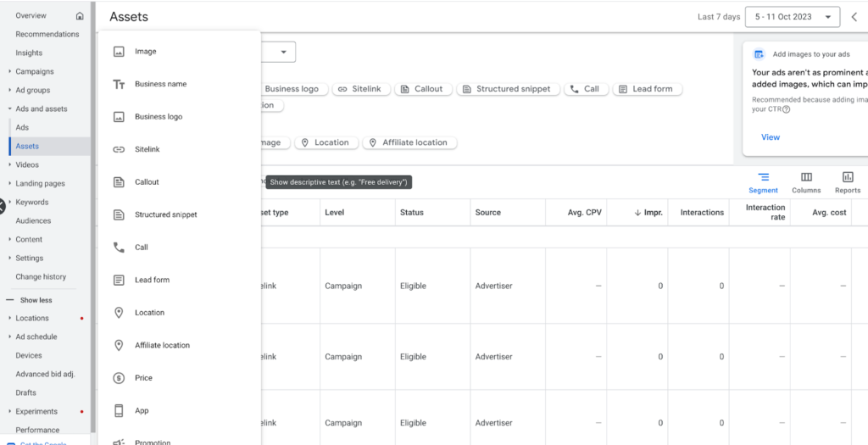The height and width of the screenshot is (445, 868).
Task: Click the Lead form icon in the menu
Action: pos(119,280)
